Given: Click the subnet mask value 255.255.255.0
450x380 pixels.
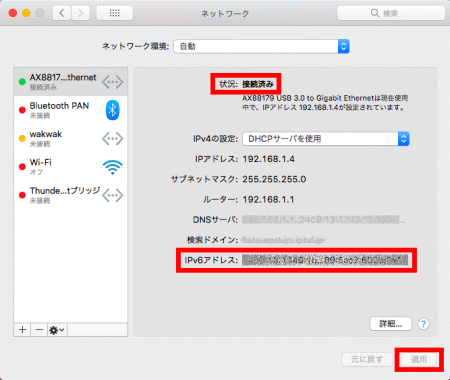Looking at the screenshot, I should coord(274,179).
